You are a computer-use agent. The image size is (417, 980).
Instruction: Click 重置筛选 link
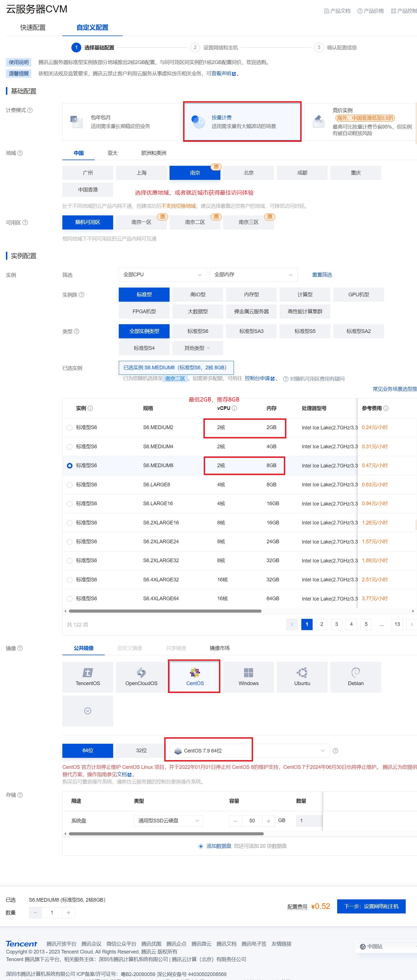coord(322,275)
